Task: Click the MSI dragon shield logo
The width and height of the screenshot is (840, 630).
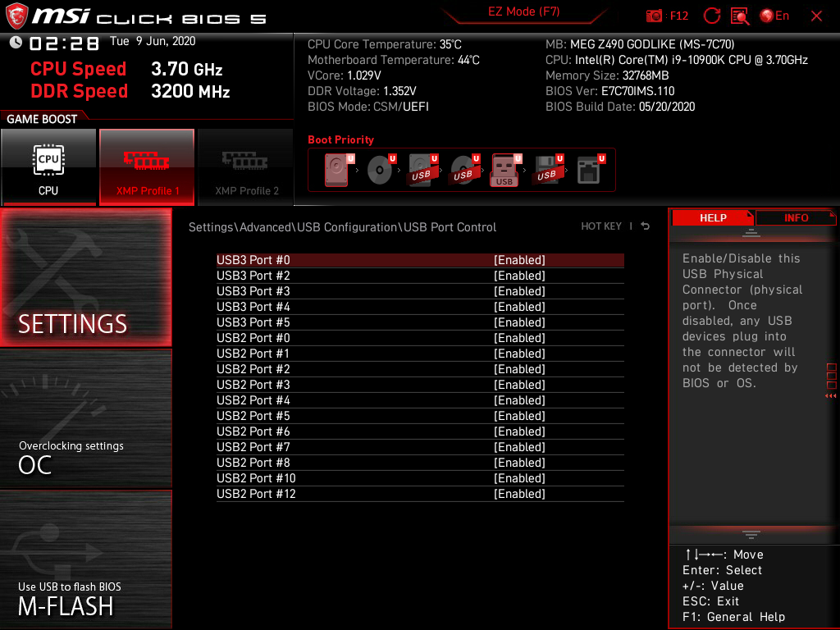Action: point(16,16)
